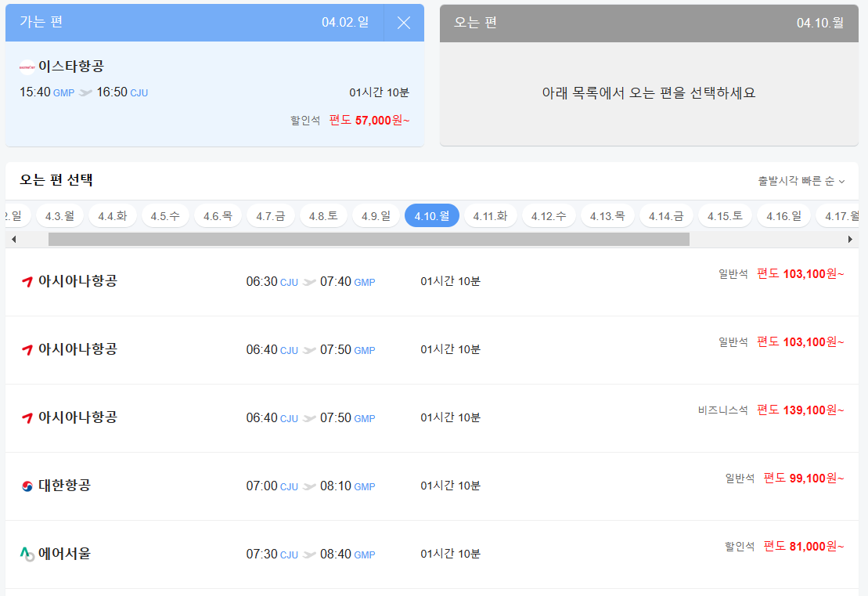The height and width of the screenshot is (596, 868).
Task: Click the 비즈니스석 seat class label
Action: pyautogui.click(x=722, y=410)
